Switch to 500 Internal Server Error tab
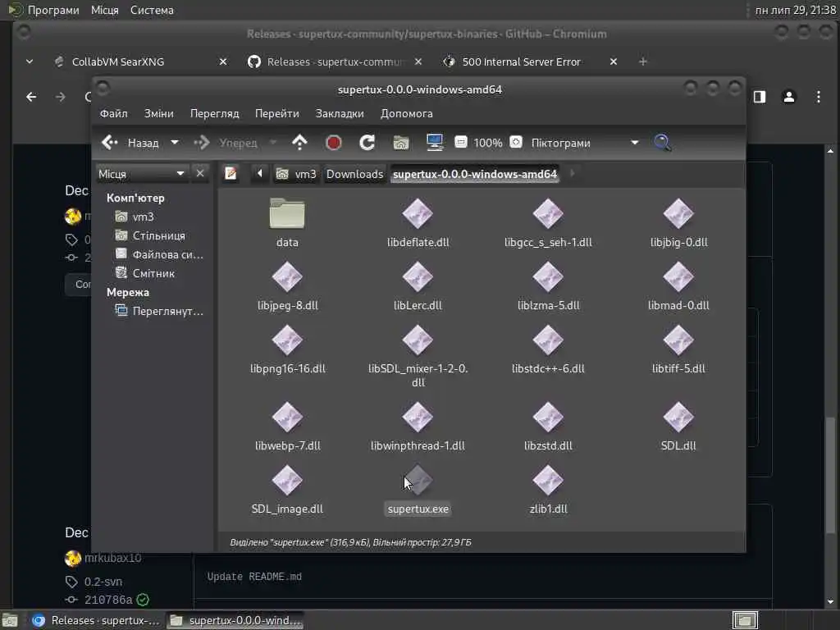The image size is (840, 630). (529, 62)
